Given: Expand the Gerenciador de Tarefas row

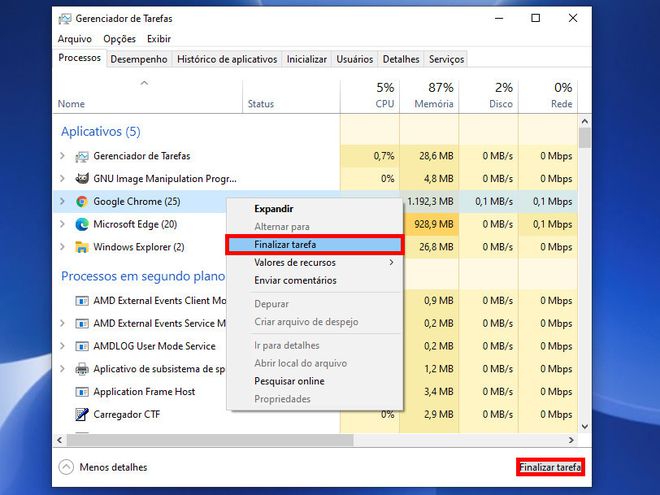Looking at the screenshot, I should pos(62,156).
